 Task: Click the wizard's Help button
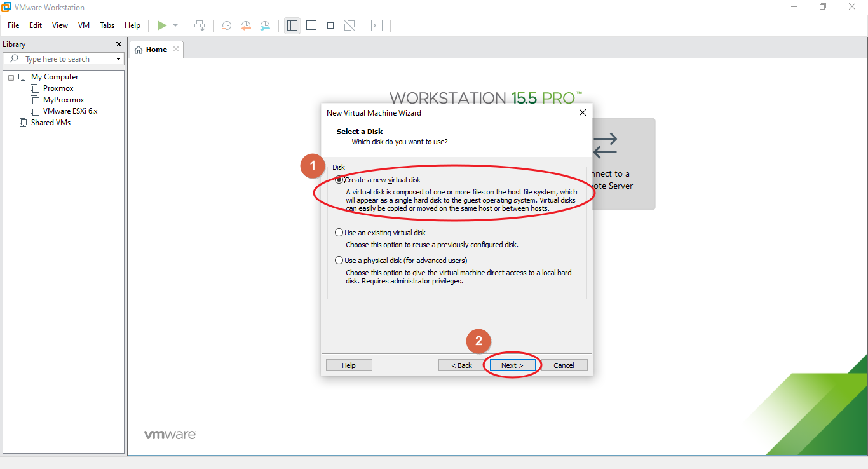pos(349,365)
